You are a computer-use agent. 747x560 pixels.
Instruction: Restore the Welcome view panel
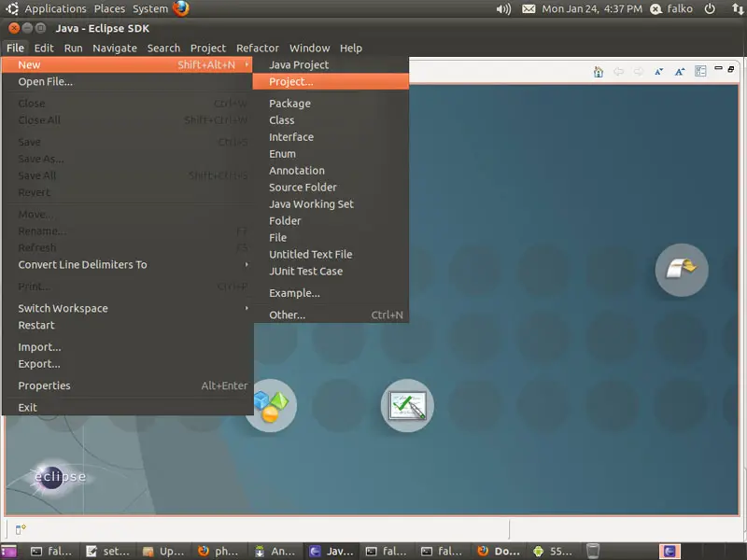(731, 69)
